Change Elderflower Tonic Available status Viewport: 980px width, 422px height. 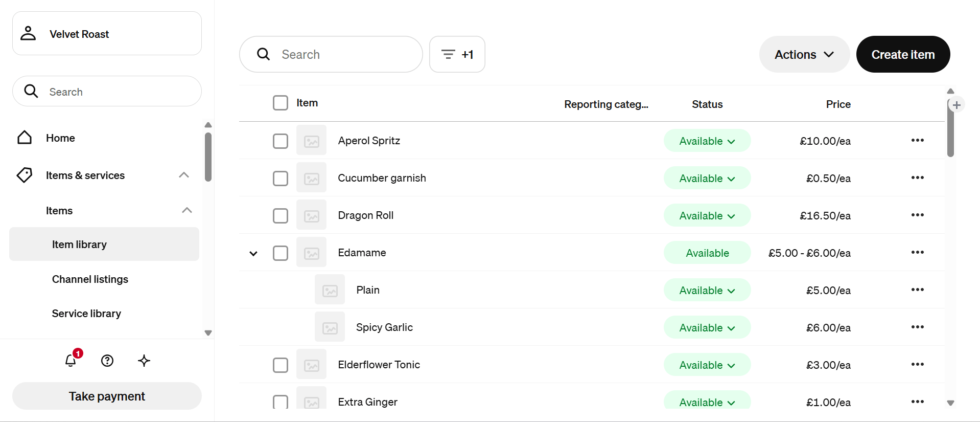pos(707,365)
